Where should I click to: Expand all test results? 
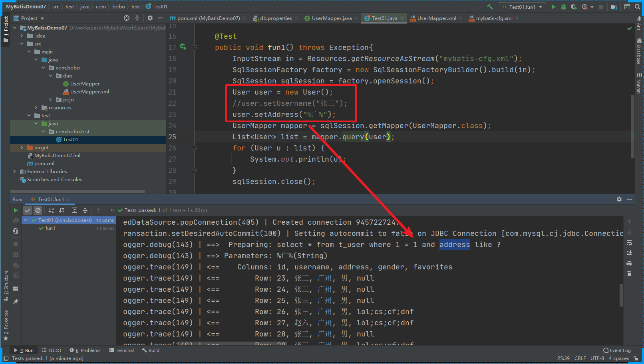tap(75, 210)
